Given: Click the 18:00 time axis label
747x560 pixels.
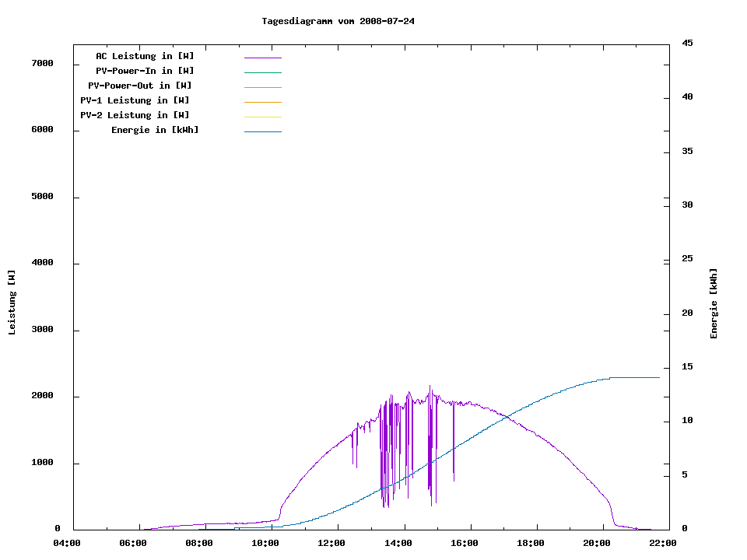Looking at the screenshot, I should [x=531, y=544].
